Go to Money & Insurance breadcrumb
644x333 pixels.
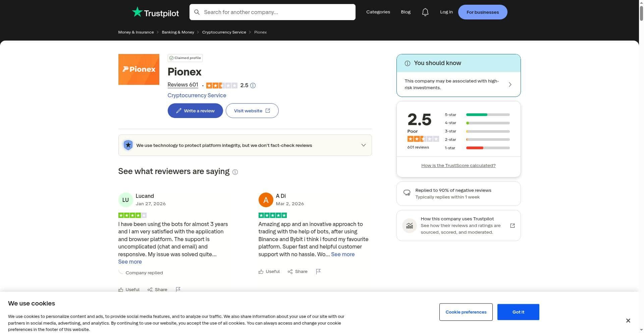click(136, 32)
